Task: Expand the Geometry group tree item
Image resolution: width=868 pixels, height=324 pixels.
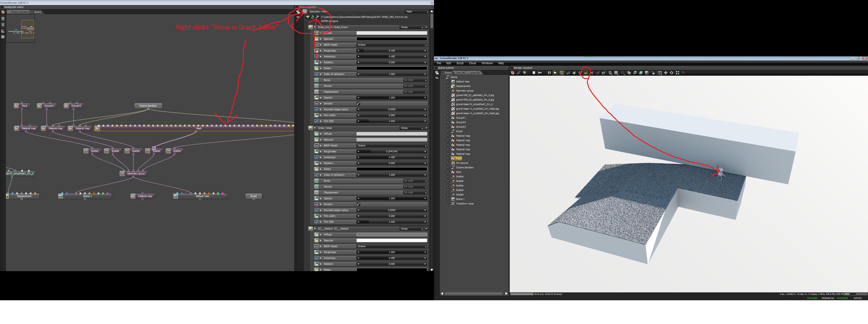Action: [448, 91]
